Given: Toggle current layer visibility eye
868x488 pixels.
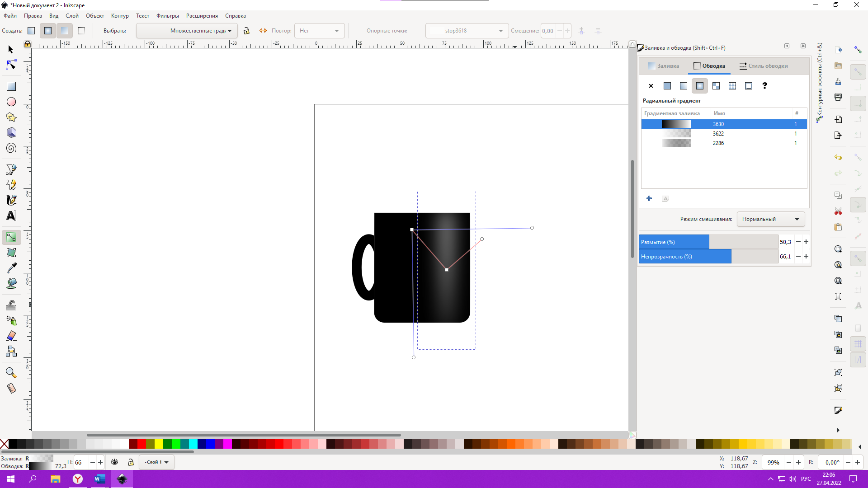Looking at the screenshot, I should click(x=114, y=462).
